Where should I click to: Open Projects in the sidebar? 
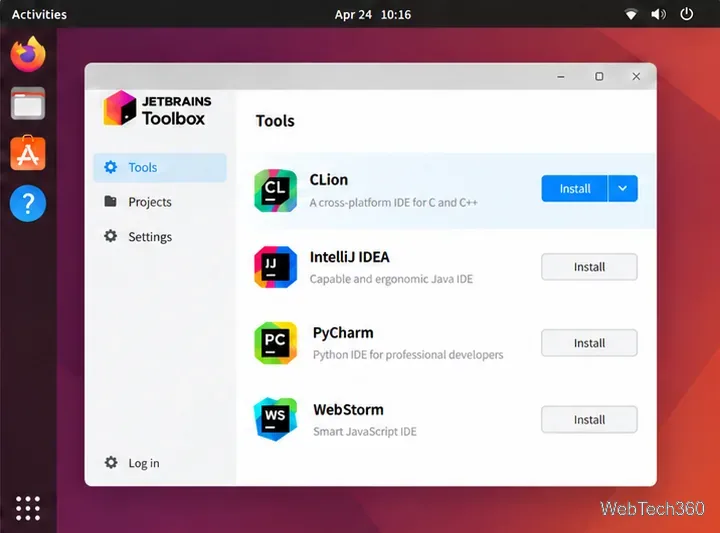(x=160, y=202)
